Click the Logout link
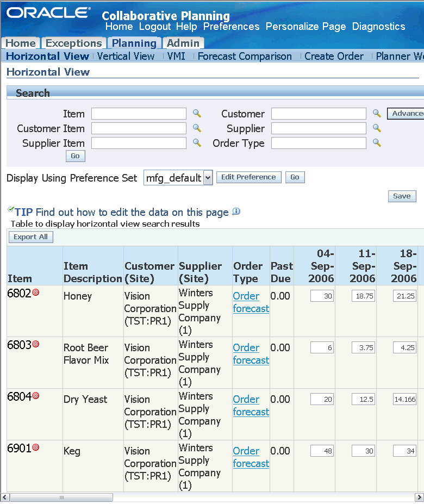The width and height of the screenshot is (424, 504). coord(155,26)
